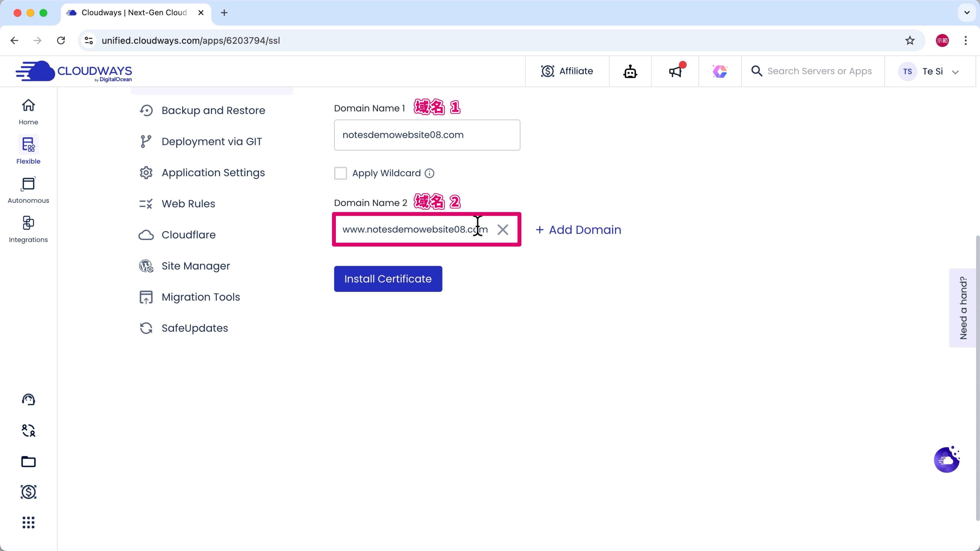
Task: Expand the Chrome tab search chevron
Action: (967, 12)
